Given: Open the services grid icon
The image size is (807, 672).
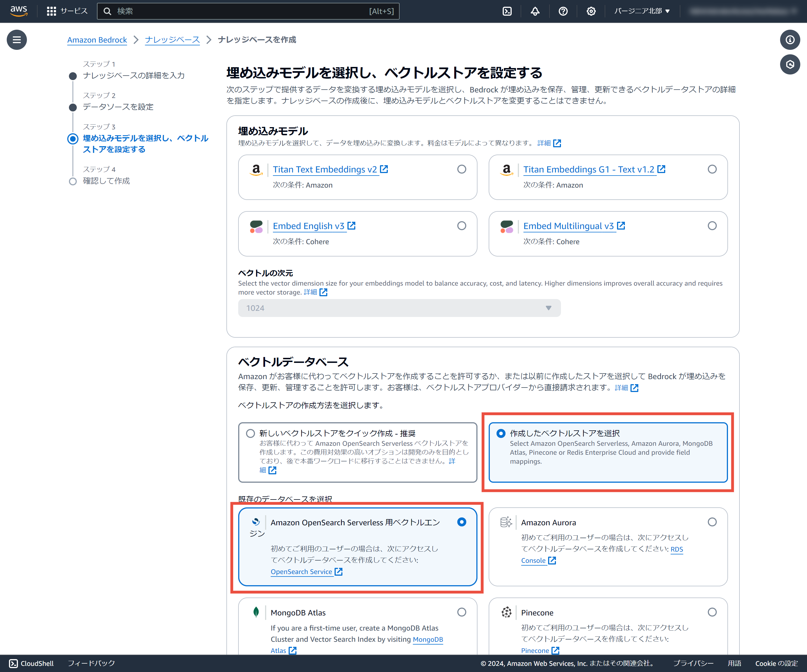Looking at the screenshot, I should tap(51, 11).
